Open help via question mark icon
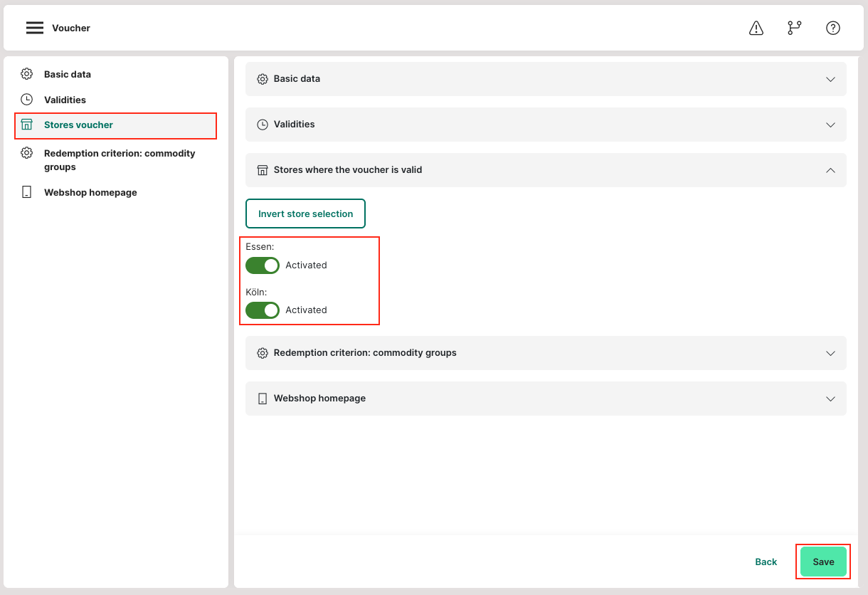Image resolution: width=868 pixels, height=595 pixels. (832, 28)
